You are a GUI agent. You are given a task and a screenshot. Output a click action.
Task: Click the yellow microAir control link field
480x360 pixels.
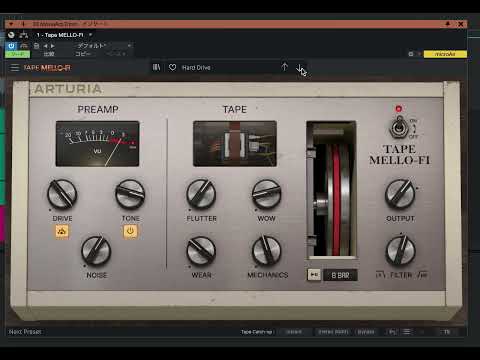[x=445, y=54]
